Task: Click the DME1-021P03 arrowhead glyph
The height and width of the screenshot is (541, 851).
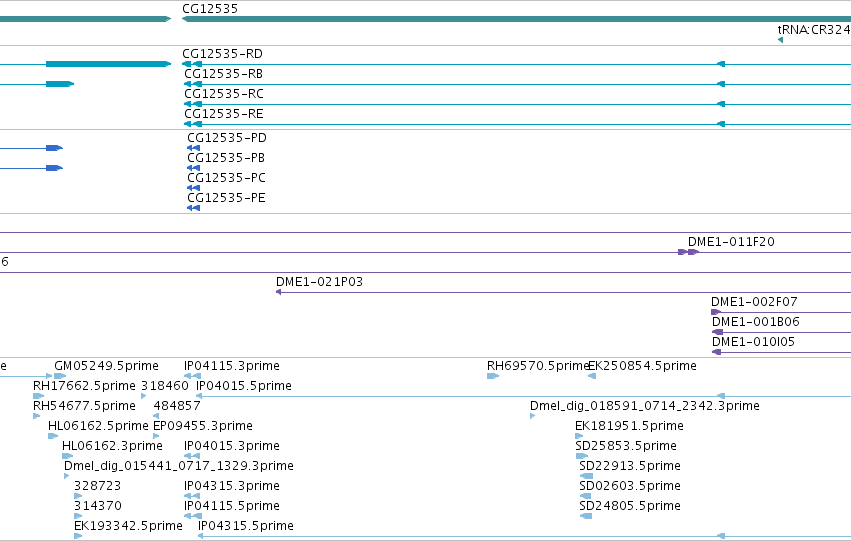Action: tap(278, 292)
